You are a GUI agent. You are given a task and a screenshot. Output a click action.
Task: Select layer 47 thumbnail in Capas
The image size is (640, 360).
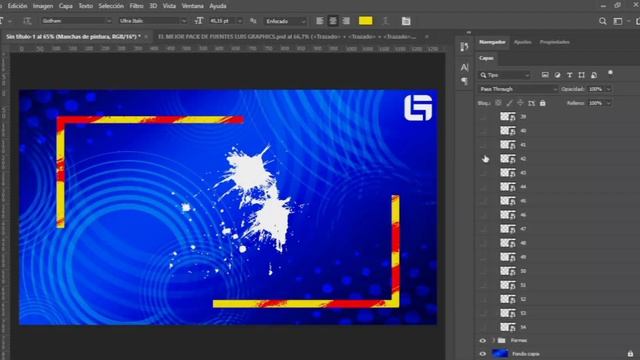(508, 229)
